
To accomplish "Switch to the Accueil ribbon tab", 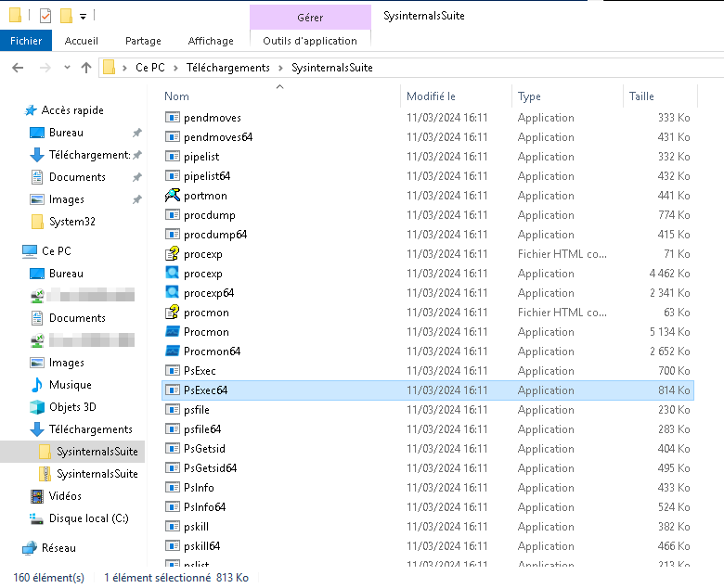I will click(82, 41).
